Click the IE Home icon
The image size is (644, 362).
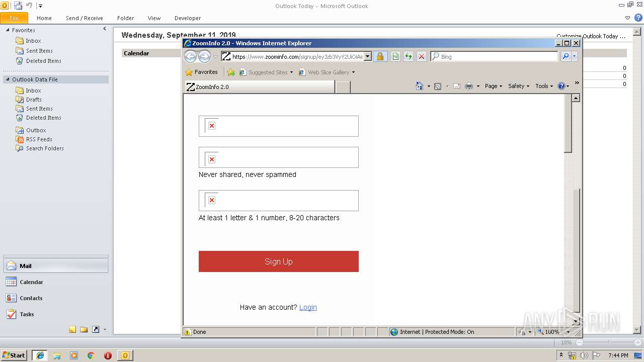point(420,86)
